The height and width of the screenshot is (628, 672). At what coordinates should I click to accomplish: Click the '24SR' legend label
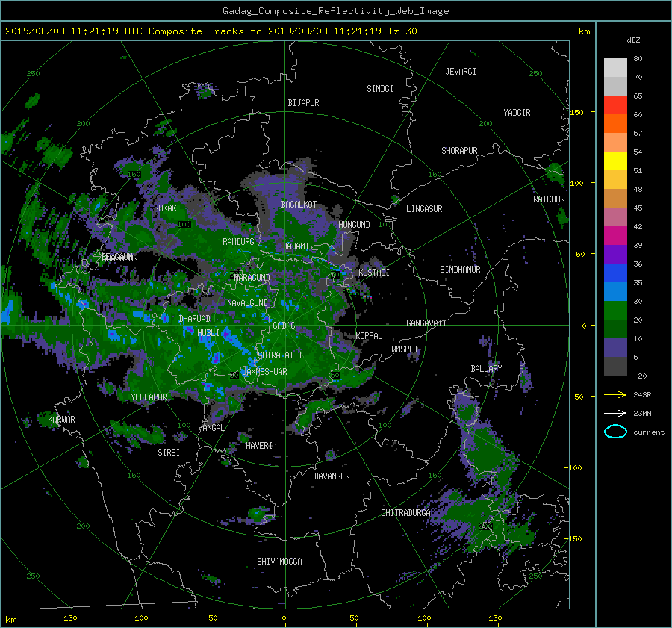pos(642,394)
